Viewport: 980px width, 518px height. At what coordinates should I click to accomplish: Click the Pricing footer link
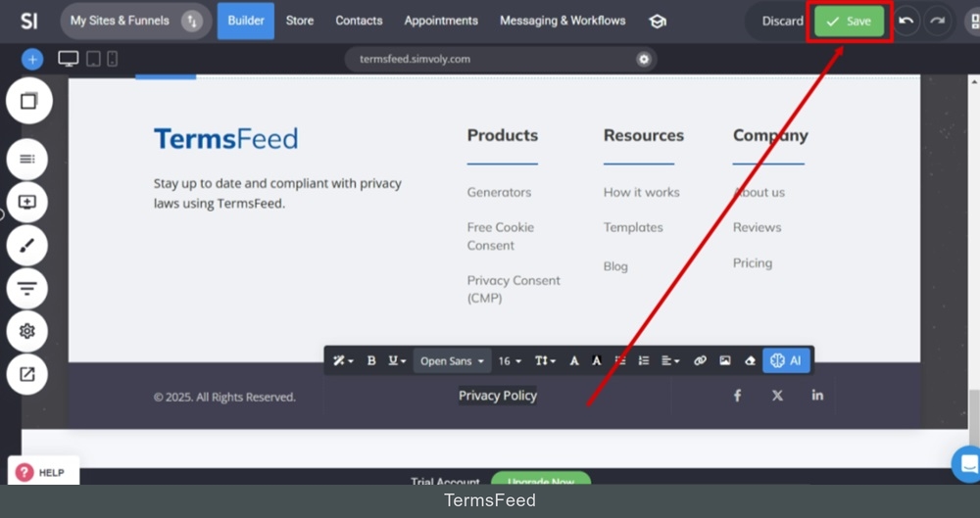click(753, 263)
